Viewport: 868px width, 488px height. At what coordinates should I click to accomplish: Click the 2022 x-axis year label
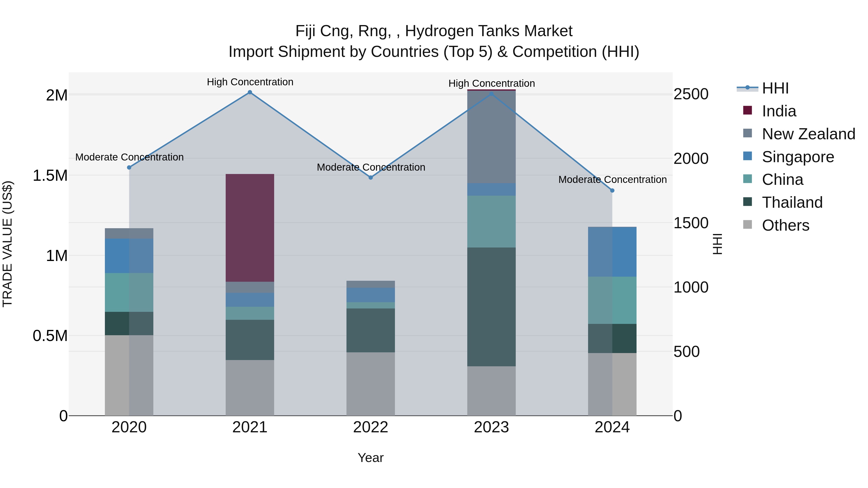tap(371, 427)
